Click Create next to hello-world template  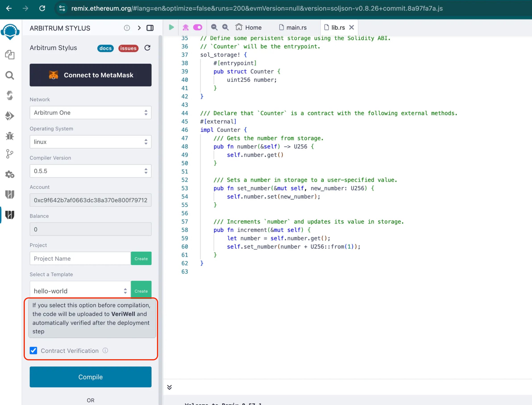[141, 291]
